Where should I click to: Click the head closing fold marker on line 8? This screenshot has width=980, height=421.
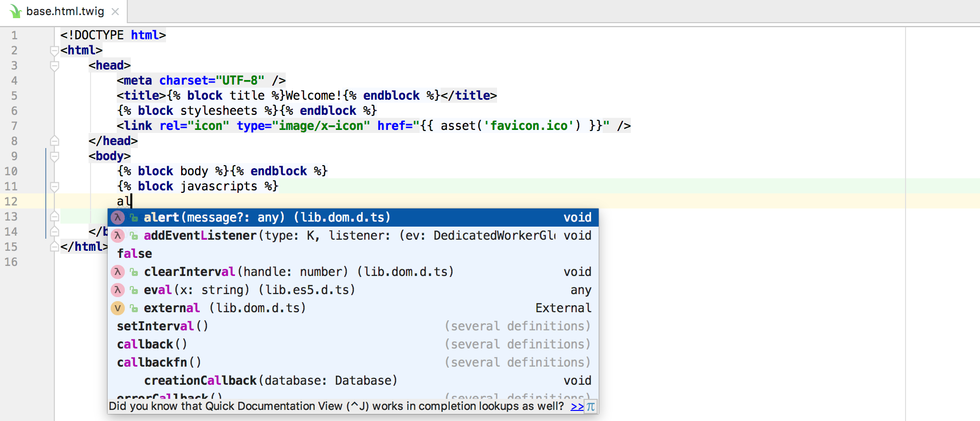[54, 141]
